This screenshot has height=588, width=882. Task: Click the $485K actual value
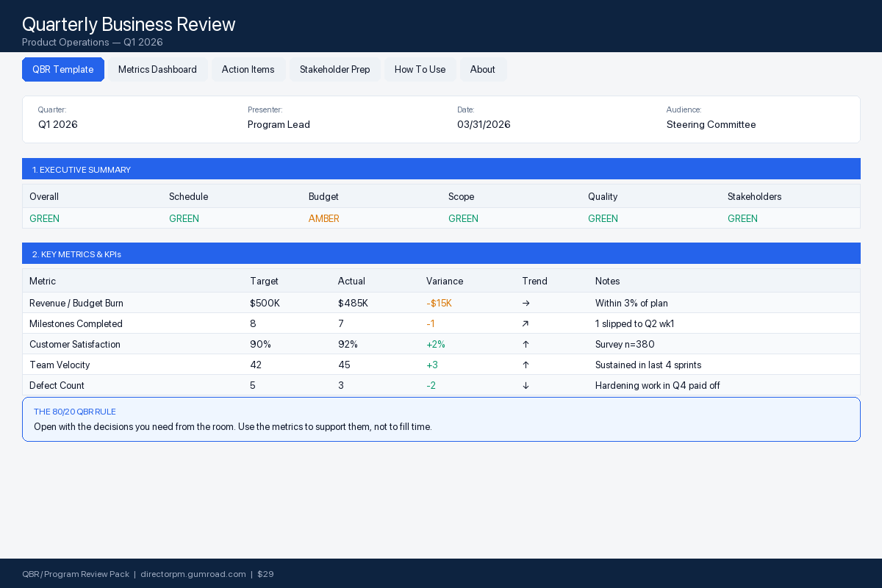(353, 303)
